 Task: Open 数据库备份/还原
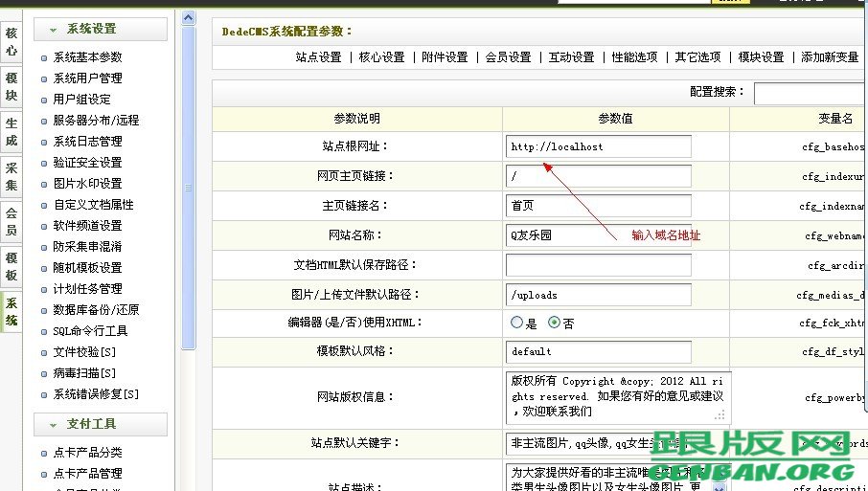96,310
